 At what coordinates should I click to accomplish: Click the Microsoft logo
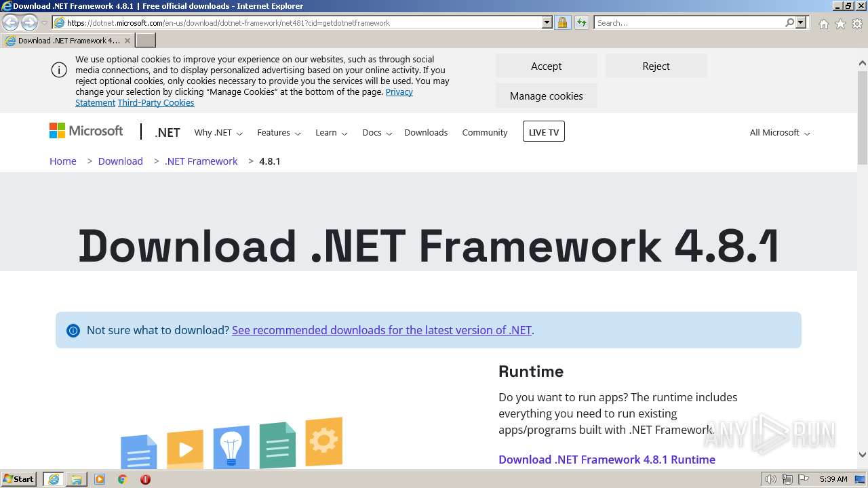tap(86, 131)
